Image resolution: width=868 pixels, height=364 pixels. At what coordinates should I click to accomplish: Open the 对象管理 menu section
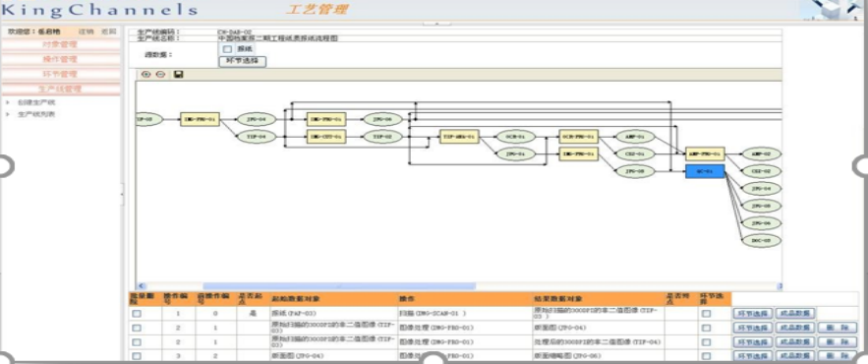pos(60,44)
